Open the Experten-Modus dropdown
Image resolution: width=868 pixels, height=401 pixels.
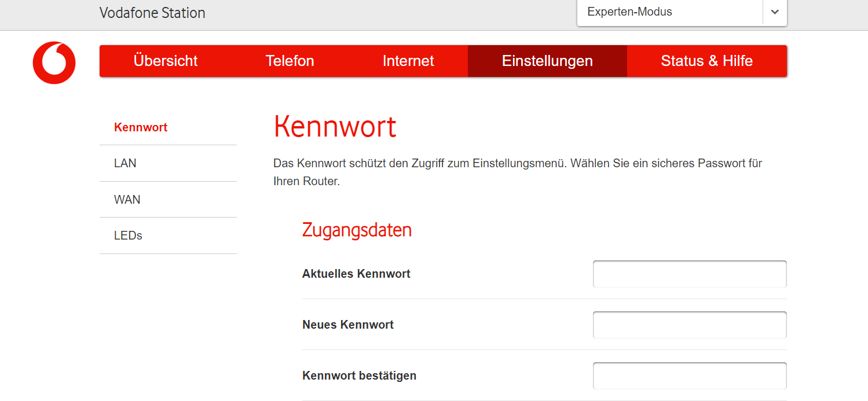click(682, 12)
